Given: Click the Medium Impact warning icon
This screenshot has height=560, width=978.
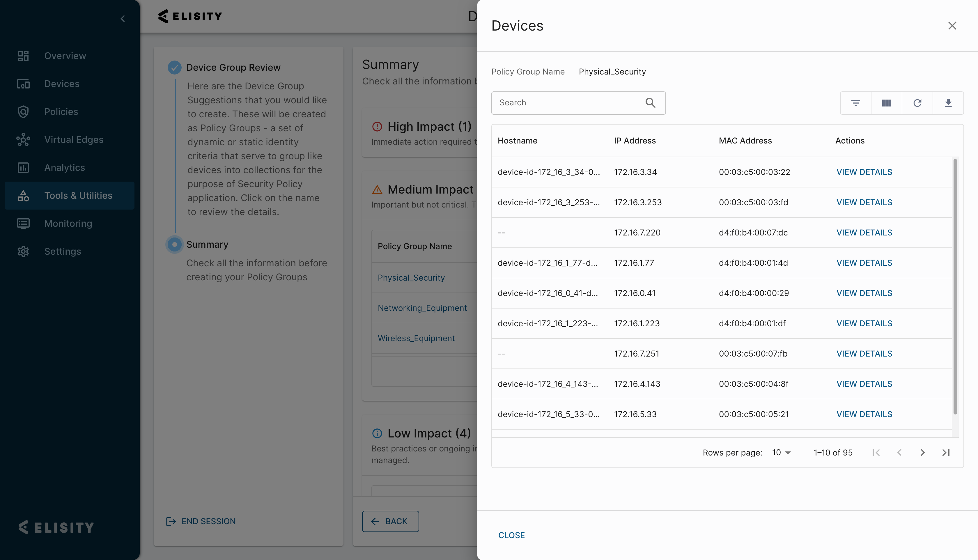Looking at the screenshot, I should (x=377, y=189).
